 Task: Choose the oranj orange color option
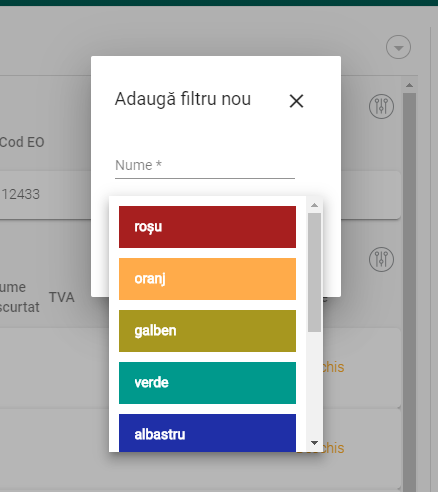tap(207, 279)
